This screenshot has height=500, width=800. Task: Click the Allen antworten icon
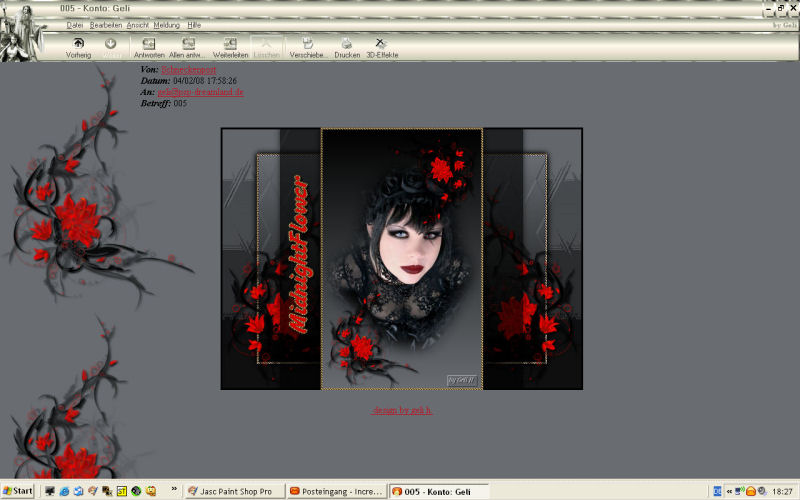point(186,45)
